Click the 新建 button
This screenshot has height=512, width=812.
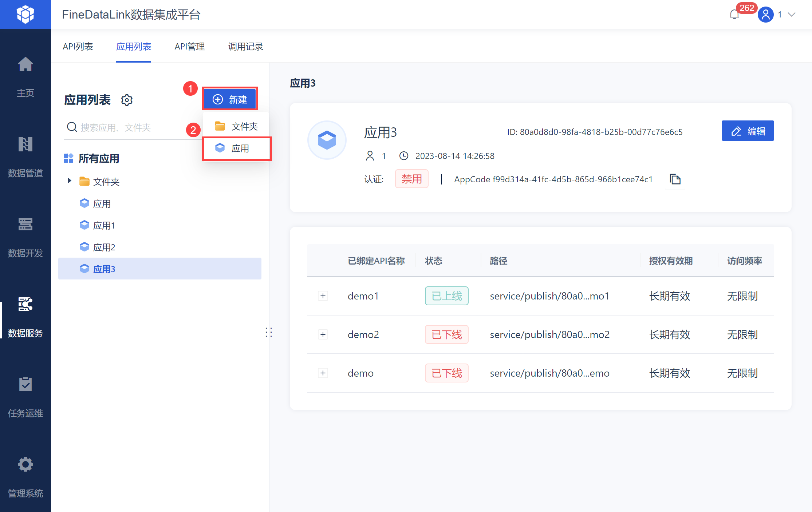(230, 99)
